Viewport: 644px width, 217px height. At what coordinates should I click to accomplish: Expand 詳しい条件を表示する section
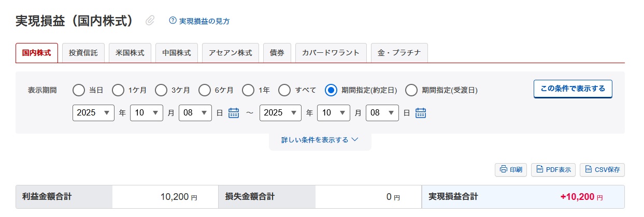click(320, 140)
